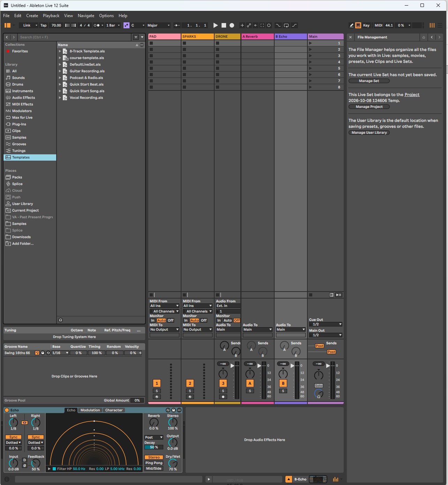
Task: Arm the DRONE track for recording
Action: click(223, 397)
